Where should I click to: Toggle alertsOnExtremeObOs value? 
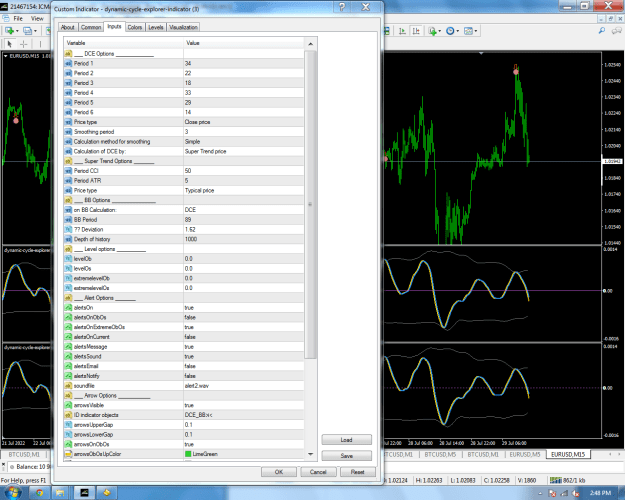pos(244,327)
